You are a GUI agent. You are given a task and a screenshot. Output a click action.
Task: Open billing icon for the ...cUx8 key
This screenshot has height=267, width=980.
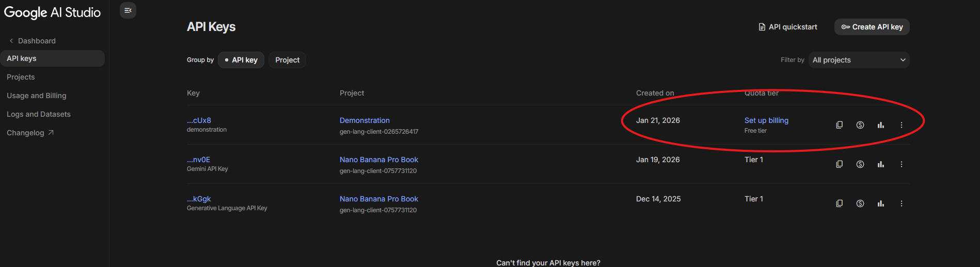coord(860,125)
